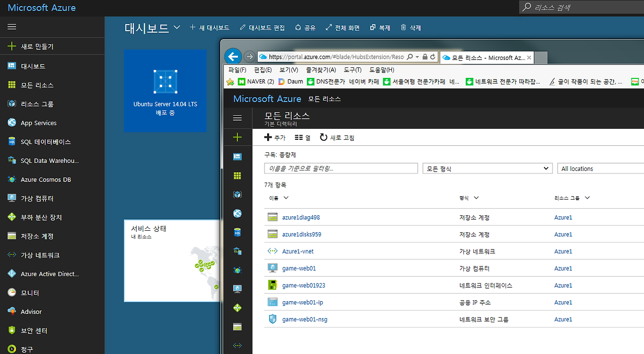Expand the 대시보드 title dropdown chevron
The width and height of the screenshot is (644, 354).
[x=177, y=28]
